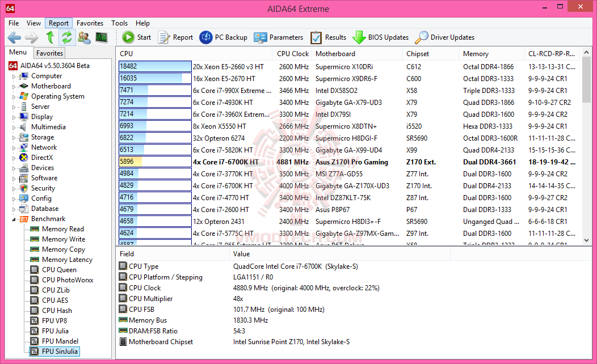Expand the Motherboard tree node
The image size is (597, 364).
click(x=14, y=87)
